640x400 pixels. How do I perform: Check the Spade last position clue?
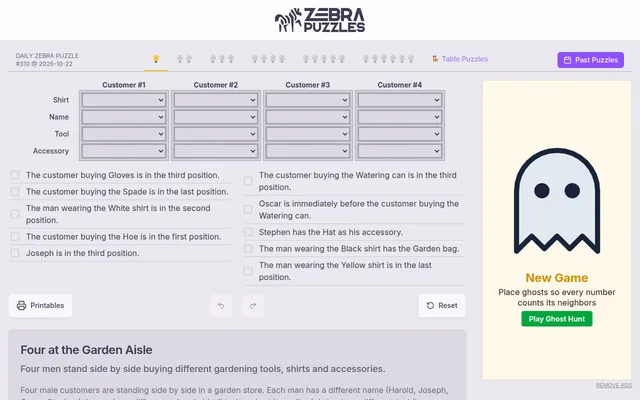(15, 191)
